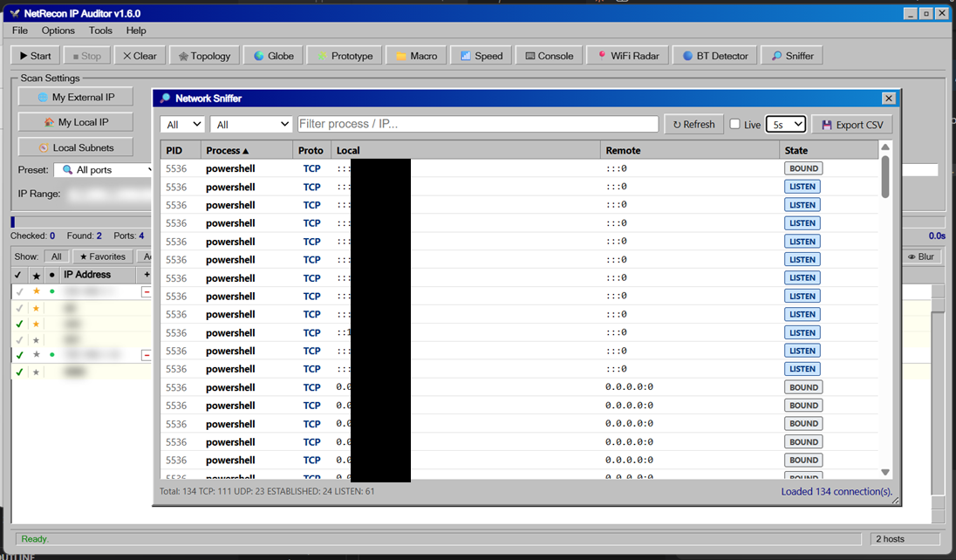Viewport: 956px width, 560px height.
Task: Click the Sniffer scrollbar down arrow
Action: click(x=884, y=472)
